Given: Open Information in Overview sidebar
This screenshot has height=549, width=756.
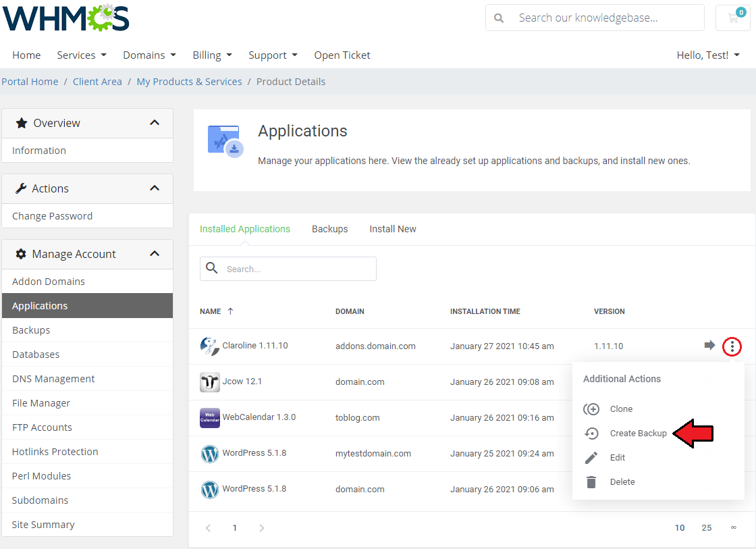Looking at the screenshot, I should point(87,151).
